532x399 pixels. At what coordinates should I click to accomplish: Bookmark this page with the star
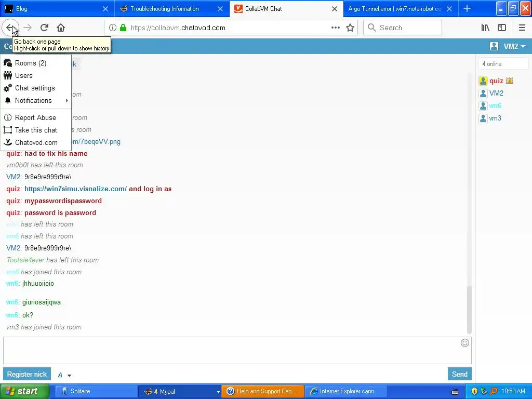[x=350, y=28]
